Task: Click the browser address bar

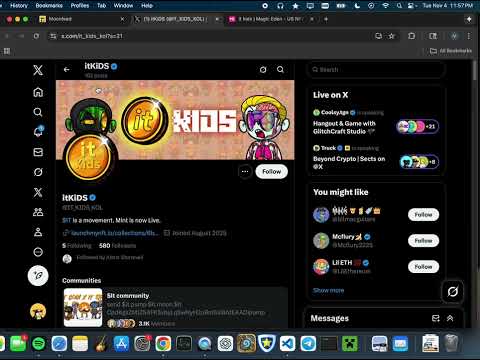Action: point(213,36)
